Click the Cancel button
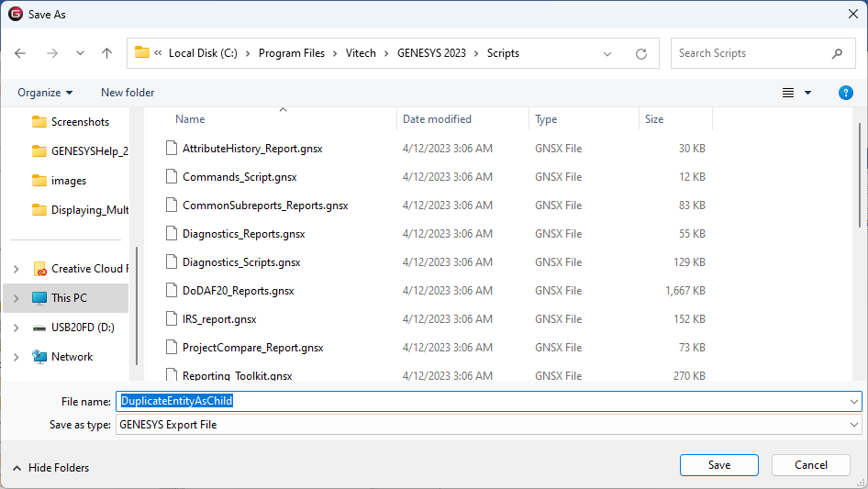The height and width of the screenshot is (489, 868). click(810, 465)
